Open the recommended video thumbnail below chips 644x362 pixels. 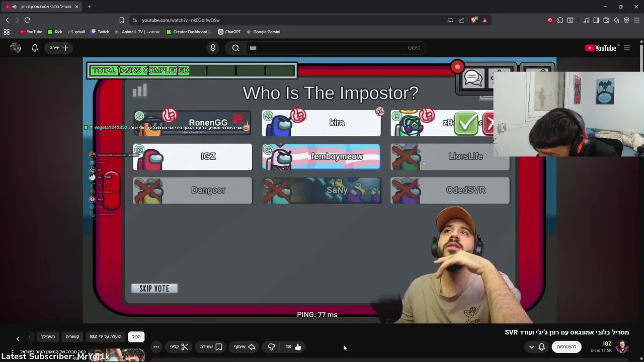[x=116, y=355]
